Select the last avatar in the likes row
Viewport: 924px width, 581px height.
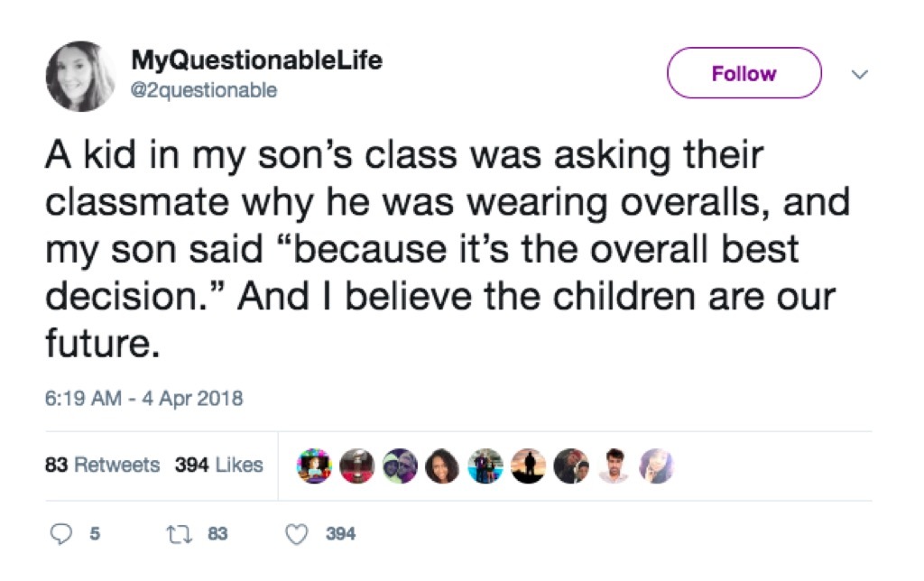[x=658, y=466]
